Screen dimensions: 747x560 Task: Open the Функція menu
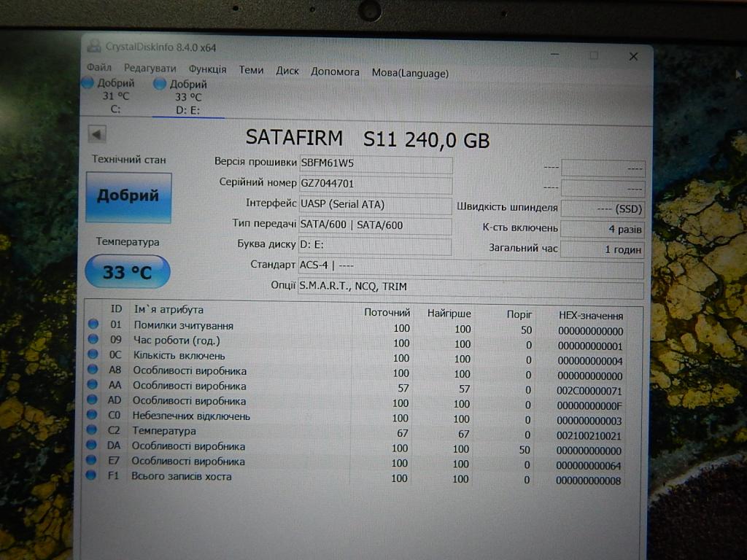(x=207, y=69)
